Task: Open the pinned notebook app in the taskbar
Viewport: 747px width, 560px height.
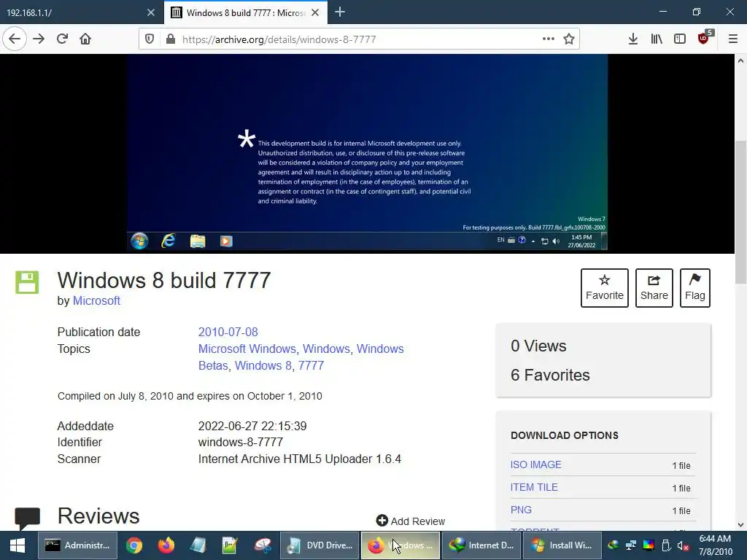Action: (198, 545)
